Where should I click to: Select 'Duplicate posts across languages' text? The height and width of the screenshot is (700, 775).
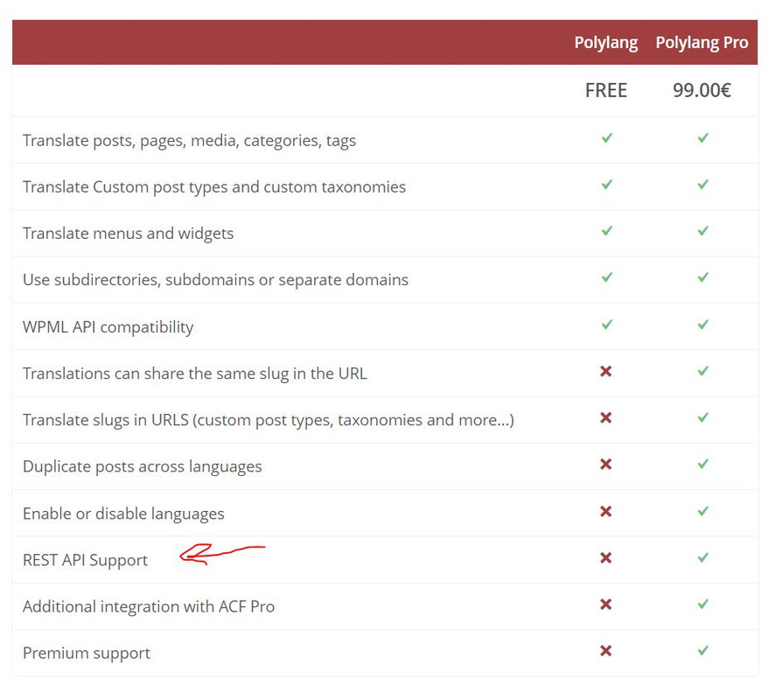point(143,466)
